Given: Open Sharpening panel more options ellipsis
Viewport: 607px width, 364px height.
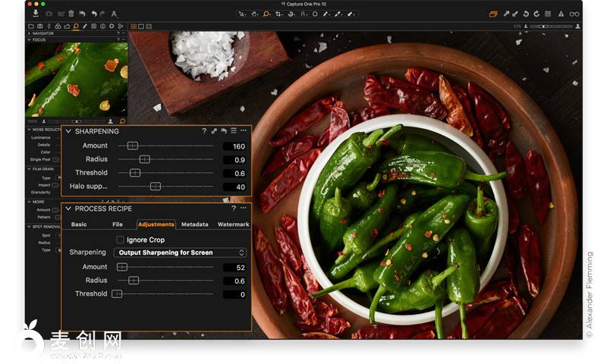Looking at the screenshot, I should [x=244, y=130].
